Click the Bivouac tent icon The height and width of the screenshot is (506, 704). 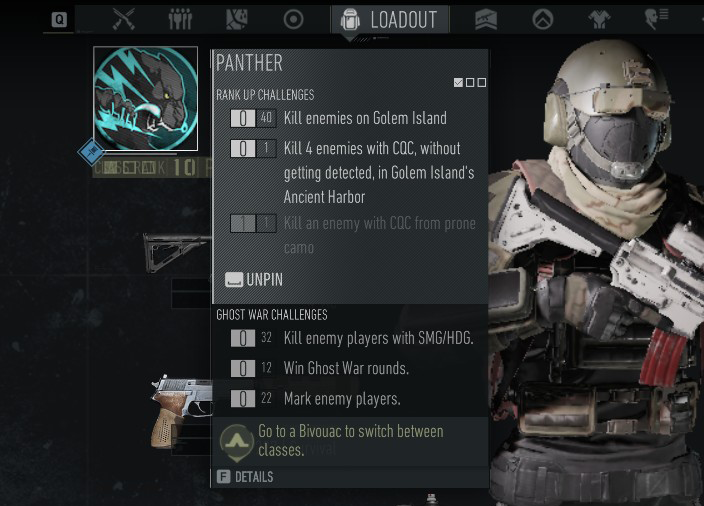[x=236, y=442]
